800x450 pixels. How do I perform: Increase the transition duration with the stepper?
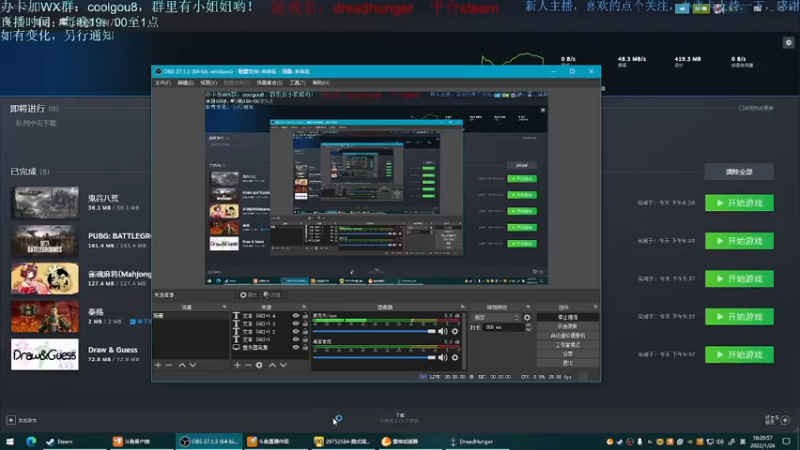[528, 326]
